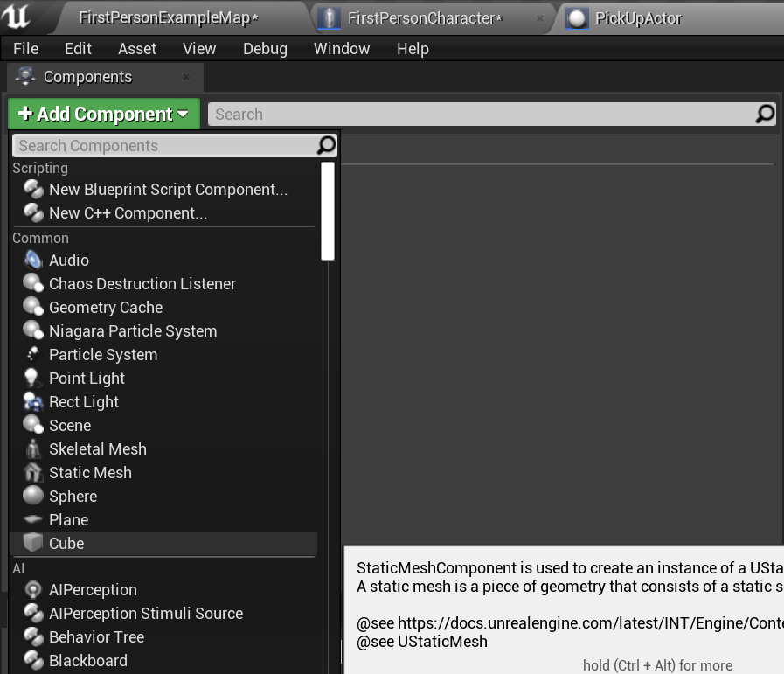Viewport: 784px width, 674px height.
Task: Select Behavior Tree entry
Action: (x=163, y=636)
